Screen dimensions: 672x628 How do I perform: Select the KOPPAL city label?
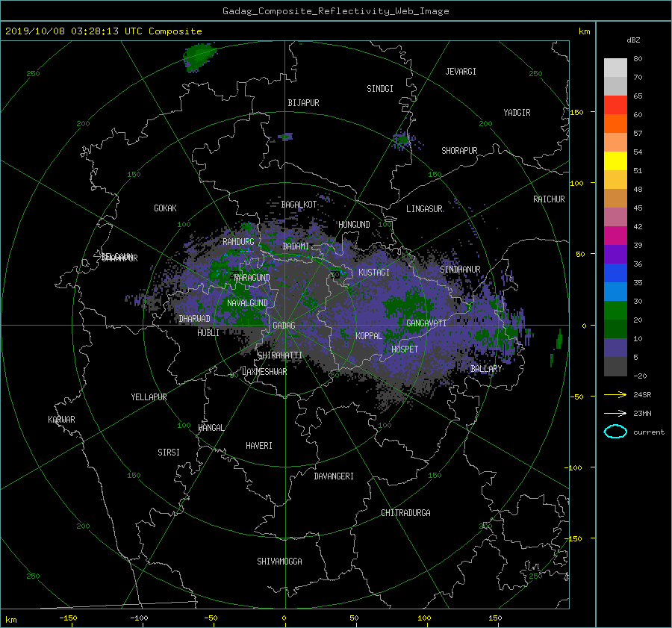[x=369, y=335]
